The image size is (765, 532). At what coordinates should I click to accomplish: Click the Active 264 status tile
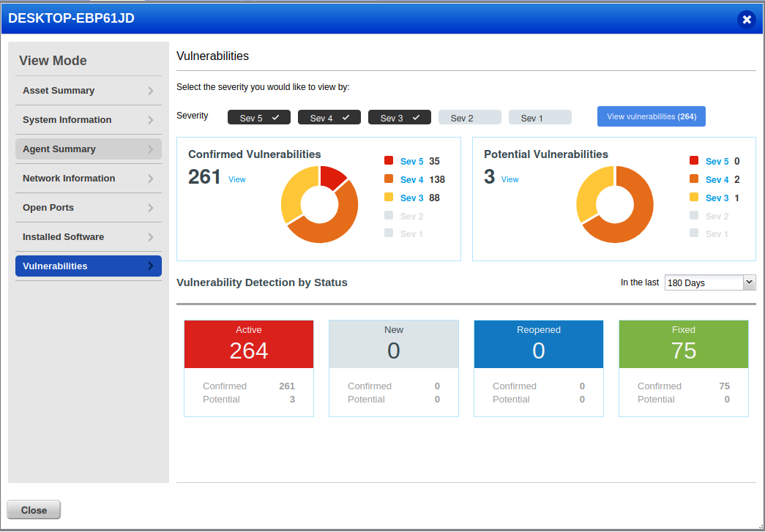249,344
